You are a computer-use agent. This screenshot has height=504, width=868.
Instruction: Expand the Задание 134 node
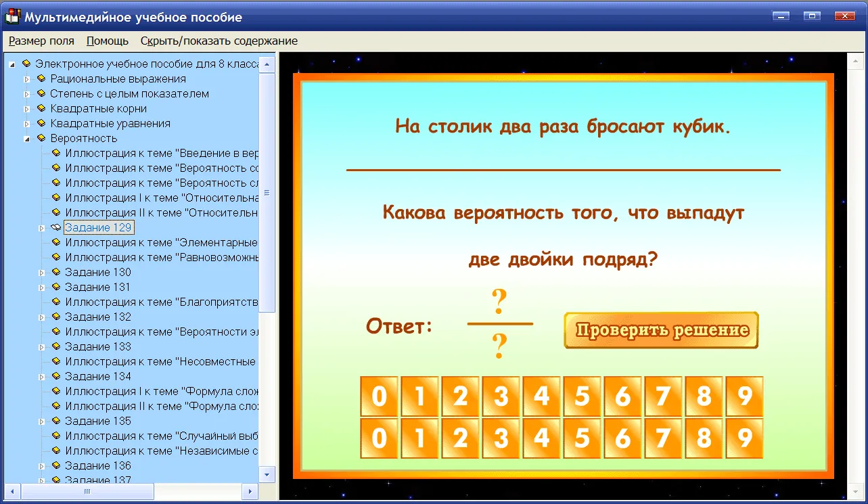[42, 376]
